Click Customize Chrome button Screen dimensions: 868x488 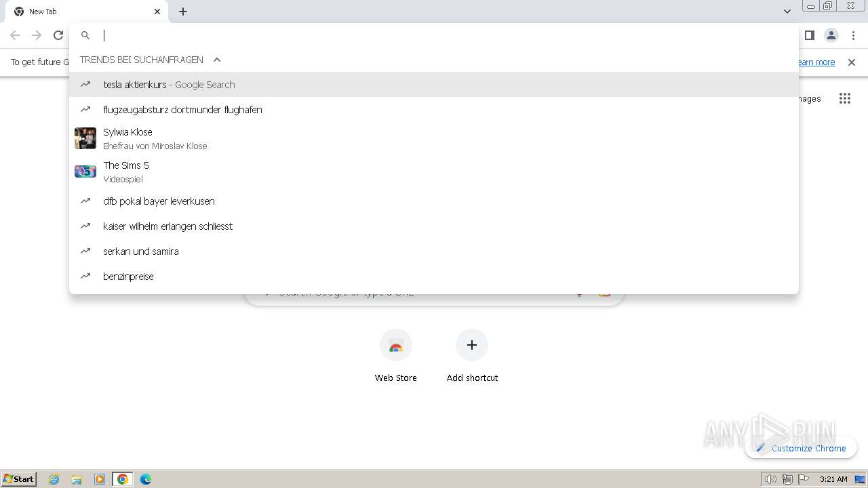tap(801, 448)
